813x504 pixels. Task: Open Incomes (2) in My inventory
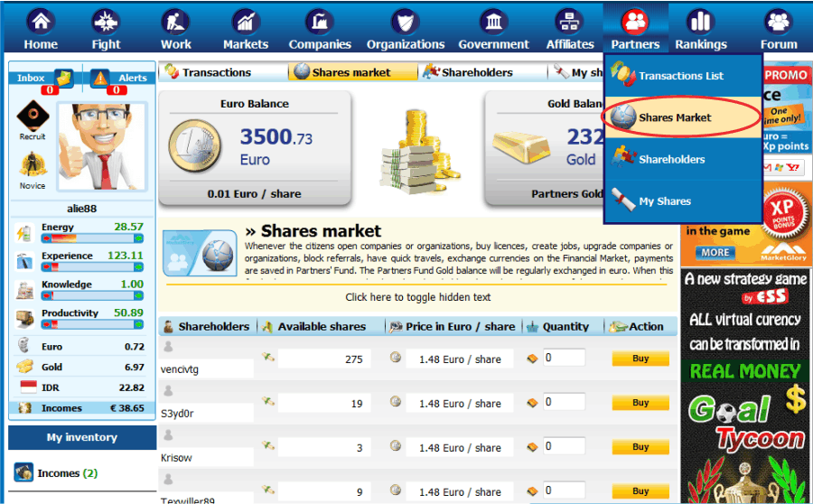[66, 473]
